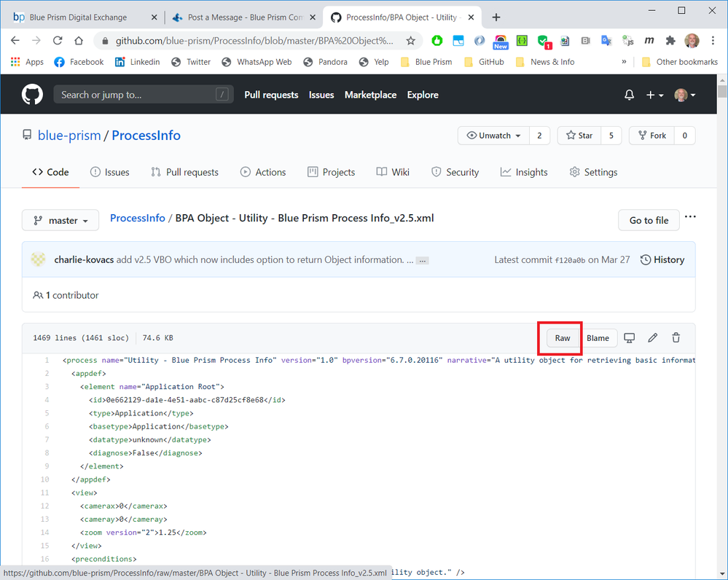This screenshot has height=580, width=728.
Task: Open the Projects tab
Action: 331,172
